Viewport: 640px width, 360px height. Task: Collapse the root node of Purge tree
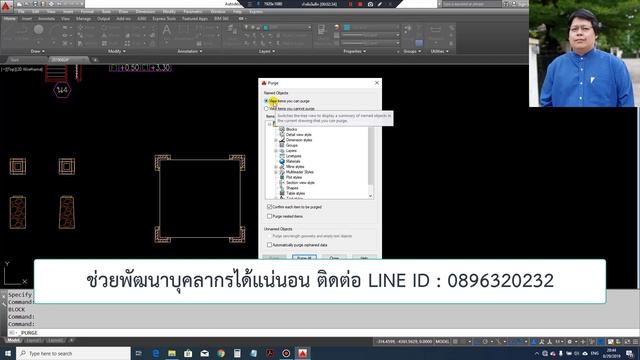tap(270, 124)
